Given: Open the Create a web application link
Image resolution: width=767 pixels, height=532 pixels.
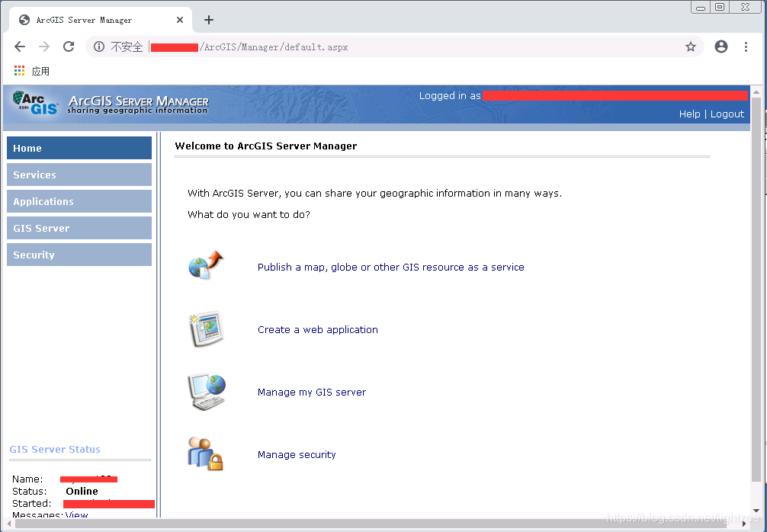Looking at the screenshot, I should click(x=318, y=329).
